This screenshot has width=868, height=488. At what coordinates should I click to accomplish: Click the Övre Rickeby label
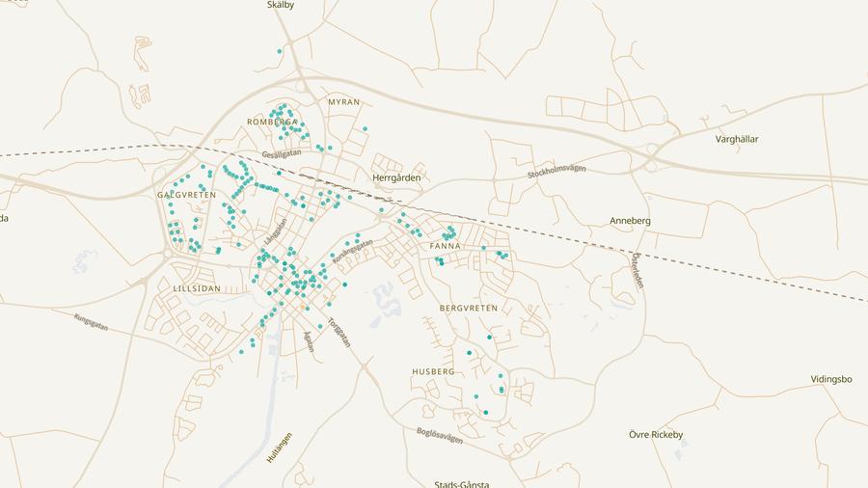(x=656, y=435)
